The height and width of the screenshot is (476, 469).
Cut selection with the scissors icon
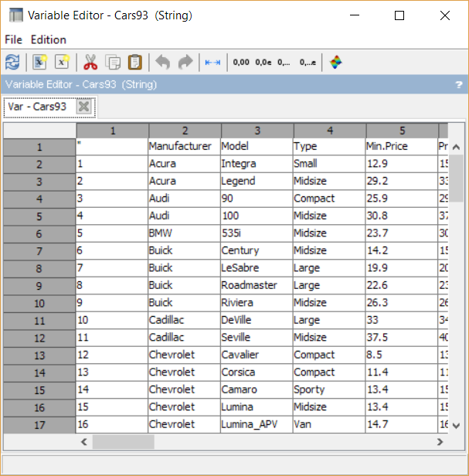pos(90,63)
